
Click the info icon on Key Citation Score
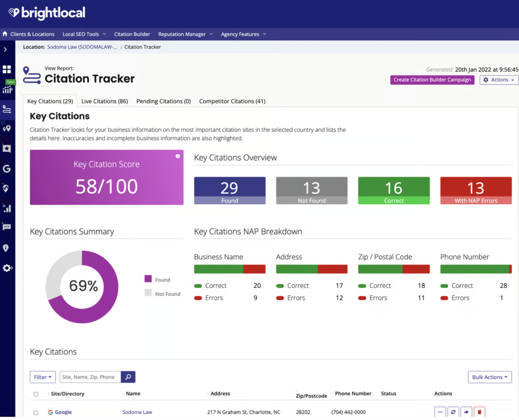[x=178, y=156]
